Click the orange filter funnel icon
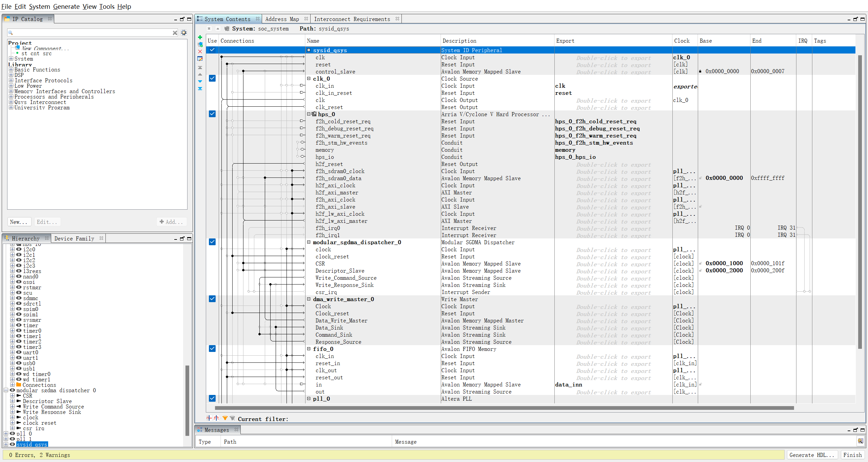Image resolution: width=868 pixels, height=462 pixels. tap(225, 418)
